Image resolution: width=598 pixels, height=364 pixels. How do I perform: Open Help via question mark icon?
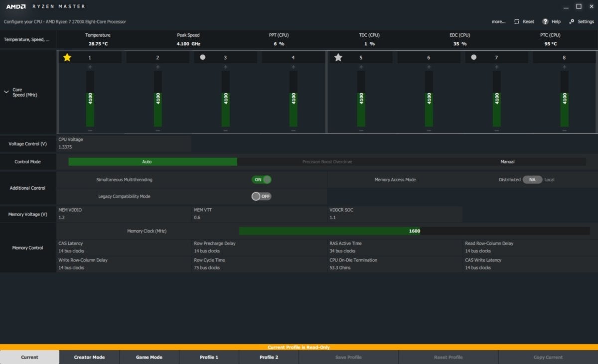tap(545, 21)
